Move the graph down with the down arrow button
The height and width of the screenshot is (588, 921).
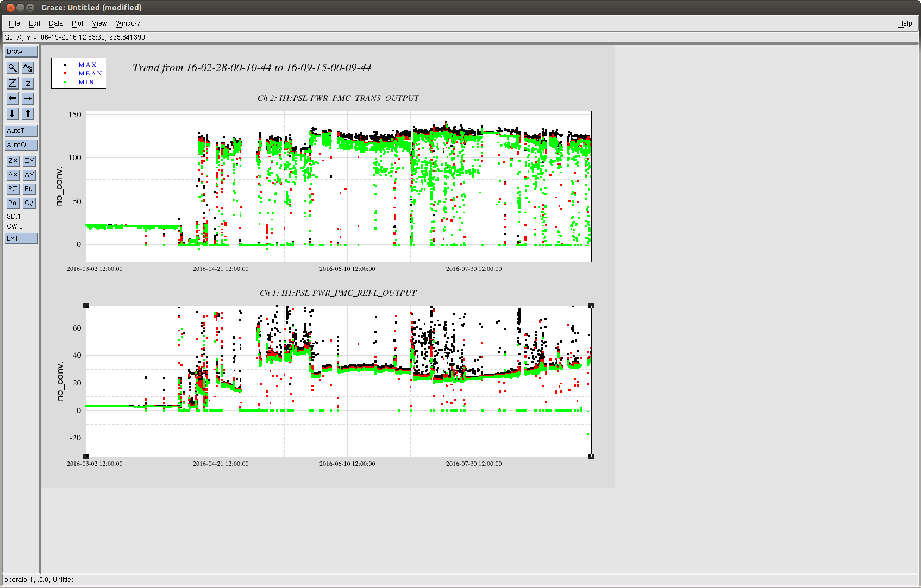12,113
